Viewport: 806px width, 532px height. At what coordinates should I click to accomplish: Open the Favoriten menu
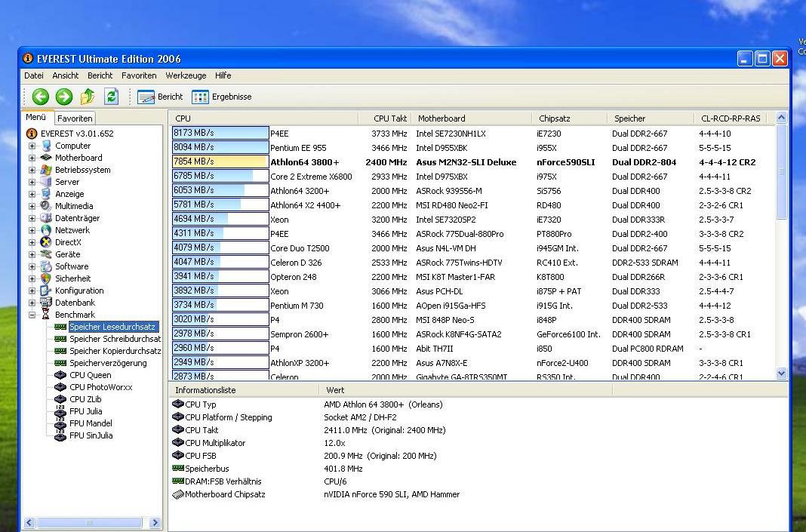coord(139,75)
